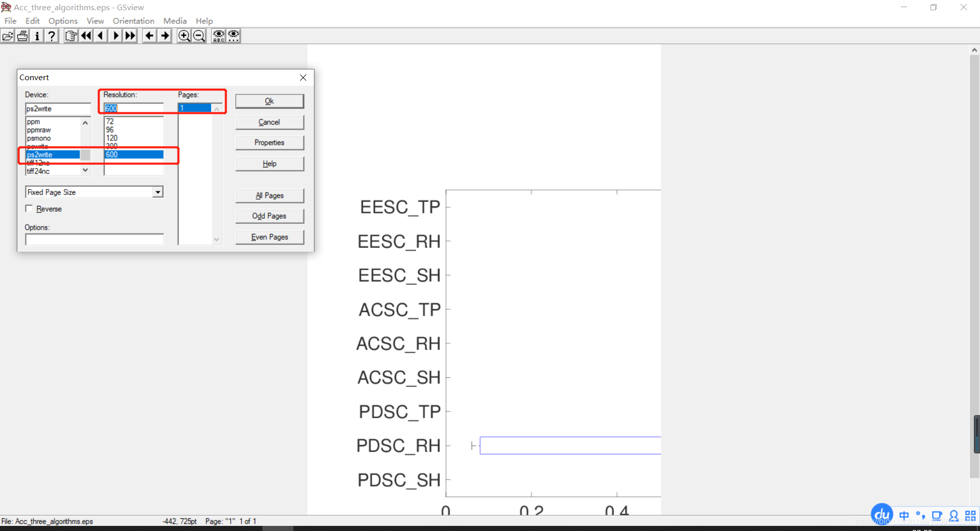Select ppmraw in the Device list
This screenshot has height=531, width=980.
tap(53, 130)
